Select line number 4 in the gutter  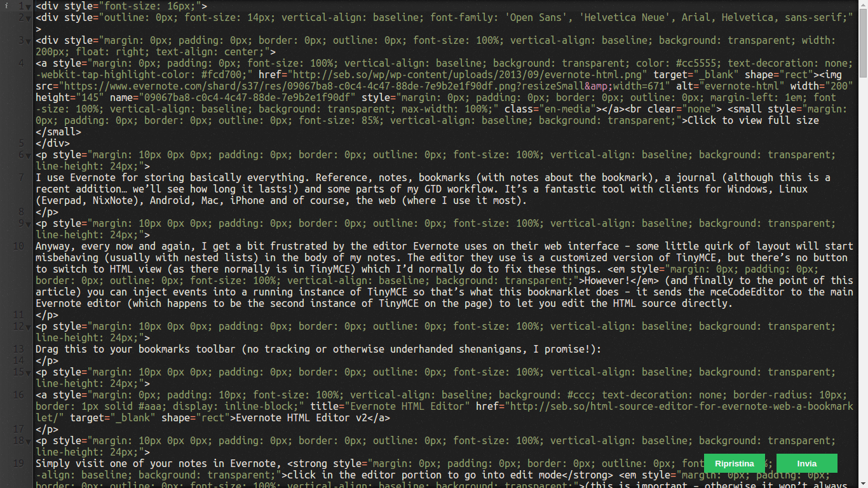click(x=21, y=64)
